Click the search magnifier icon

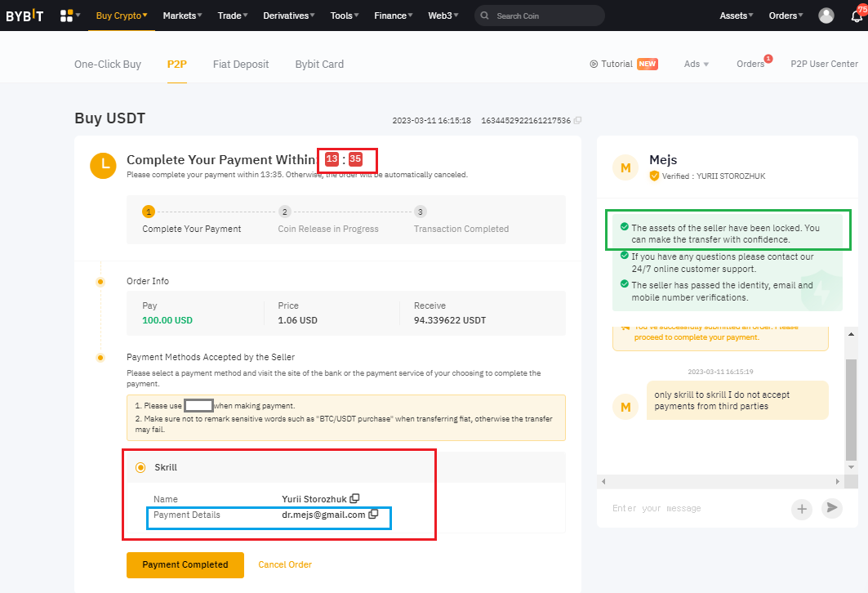(x=485, y=16)
